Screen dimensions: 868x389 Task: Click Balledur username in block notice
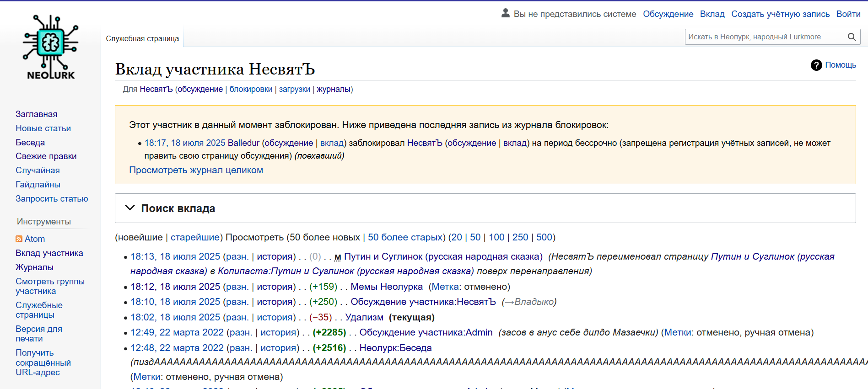(x=243, y=143)
